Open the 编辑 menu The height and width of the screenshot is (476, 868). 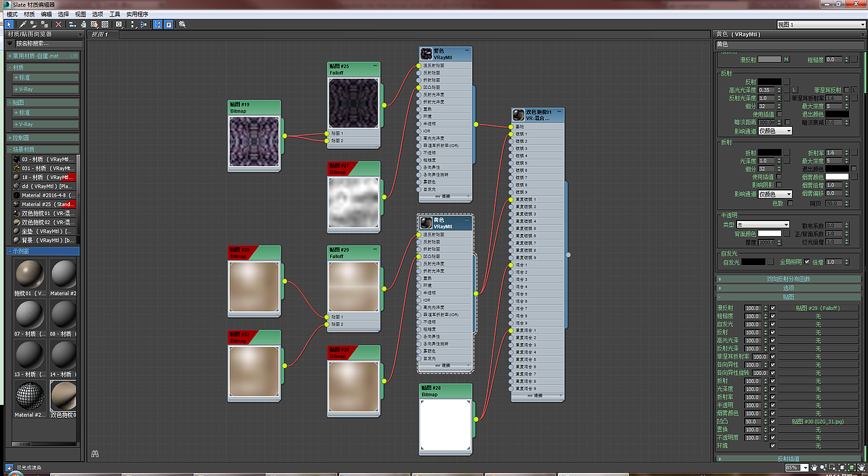46,14
